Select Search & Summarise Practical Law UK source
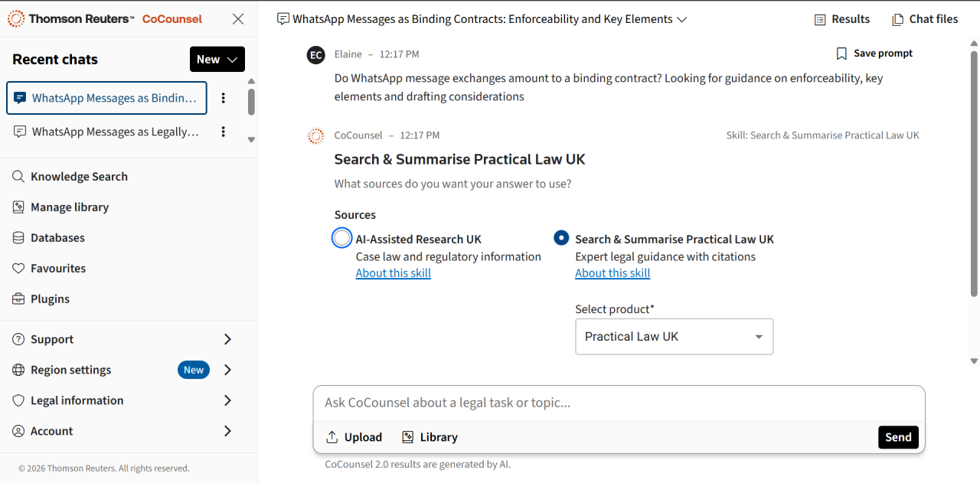980x483 pixels. 561,237
